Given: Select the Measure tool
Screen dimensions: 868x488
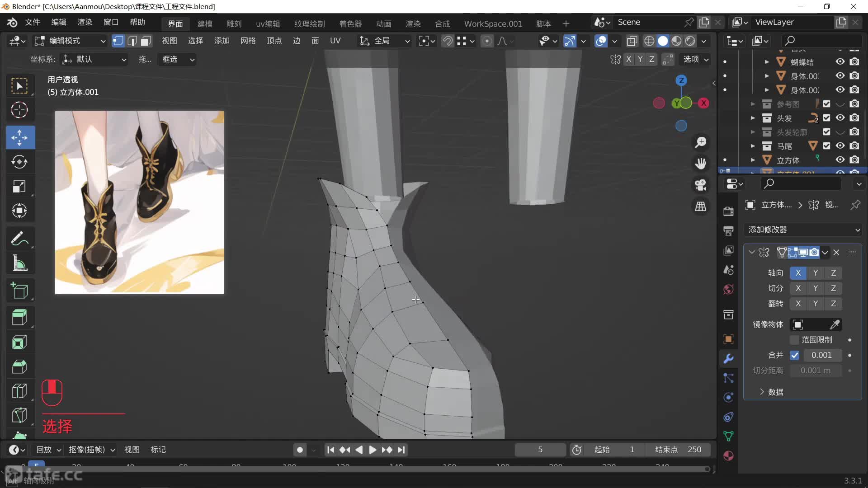Looking at the screenshot, I should coord(19,263).
